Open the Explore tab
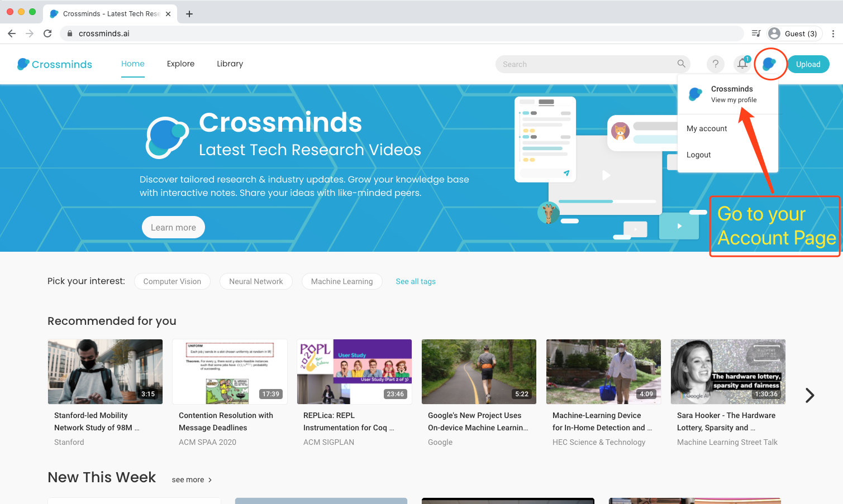843x504 pixels. pyautogui.click(x=180, y=64)
